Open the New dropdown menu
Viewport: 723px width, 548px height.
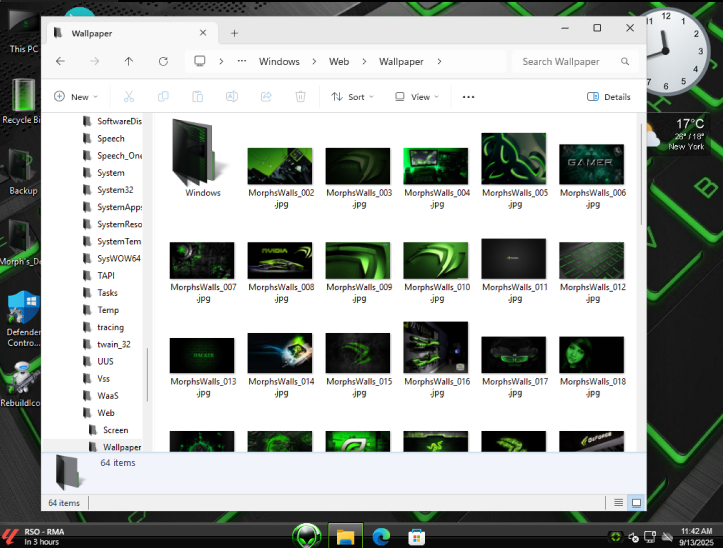coord(76,97)
